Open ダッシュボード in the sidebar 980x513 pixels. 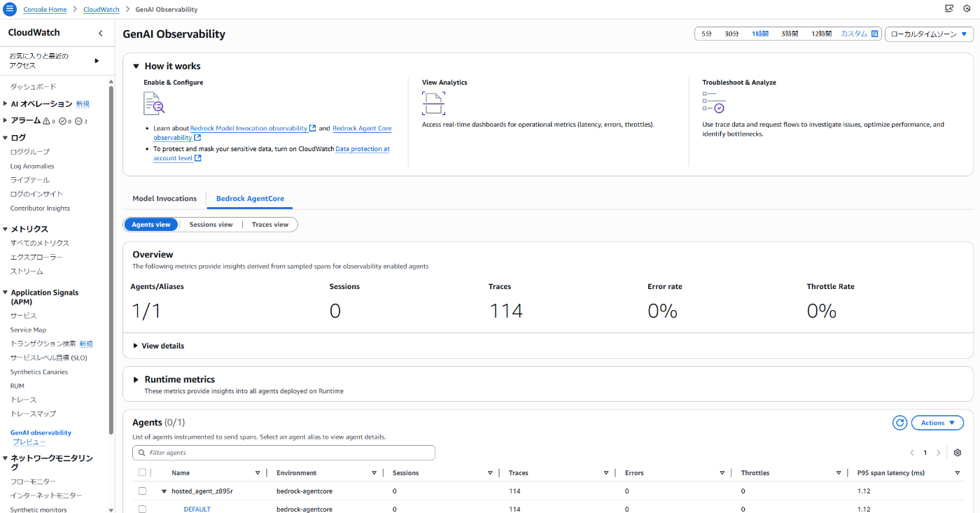point(33,87)
